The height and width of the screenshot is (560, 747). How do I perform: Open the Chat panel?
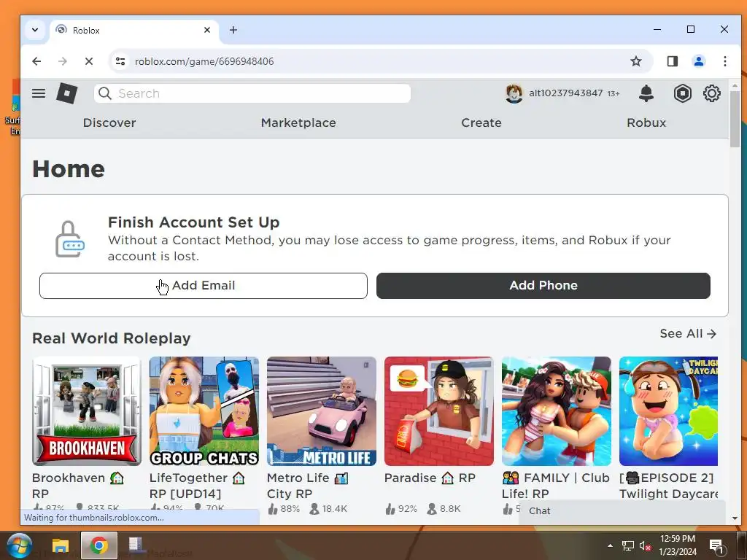(x=622, y=511)
